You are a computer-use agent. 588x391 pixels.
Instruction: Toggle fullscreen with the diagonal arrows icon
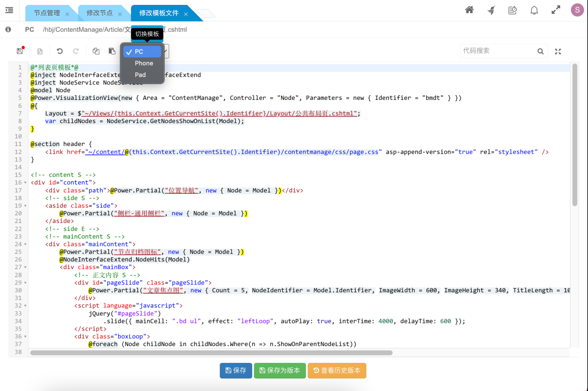click(556, 10)
